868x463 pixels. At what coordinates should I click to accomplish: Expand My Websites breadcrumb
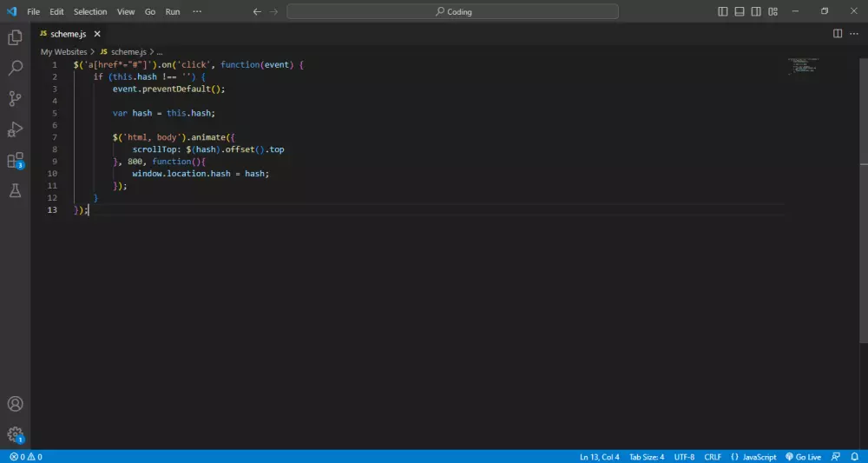63,51
